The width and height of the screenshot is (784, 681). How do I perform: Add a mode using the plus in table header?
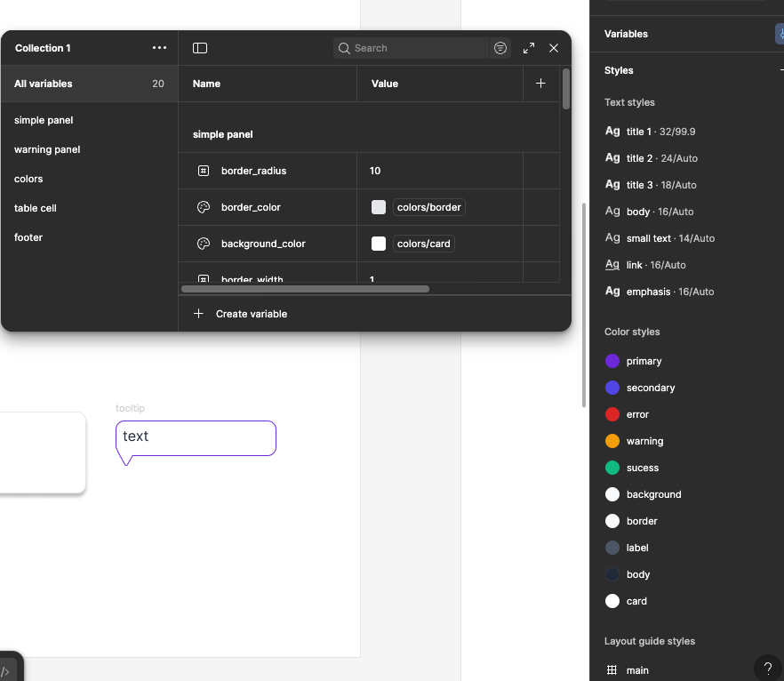click(x=540, y=83)
